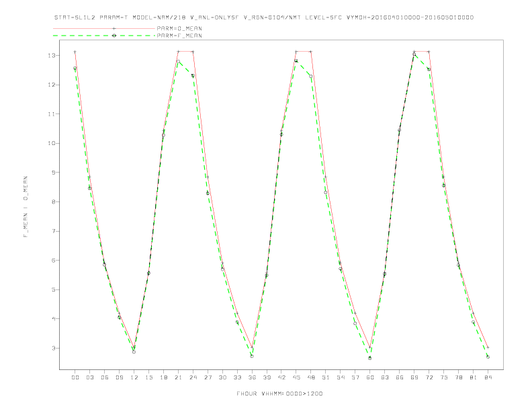Click x-axis tick label 00
Viewport: 532px width, 411px height.
75,377
